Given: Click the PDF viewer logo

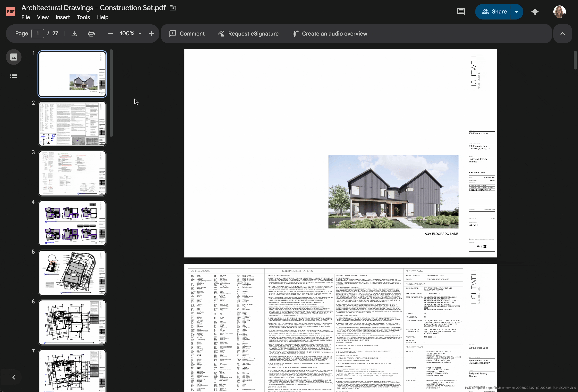Looking at the screenshot, I should 10,11.
